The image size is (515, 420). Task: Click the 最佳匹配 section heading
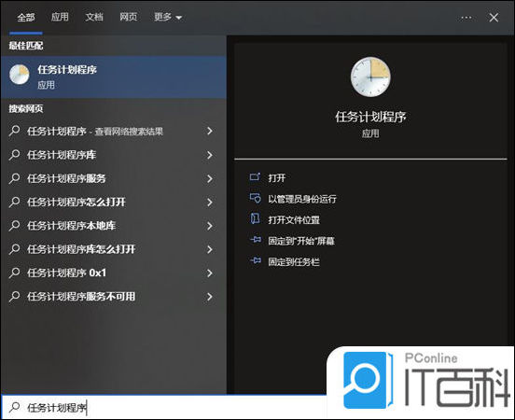26,46
